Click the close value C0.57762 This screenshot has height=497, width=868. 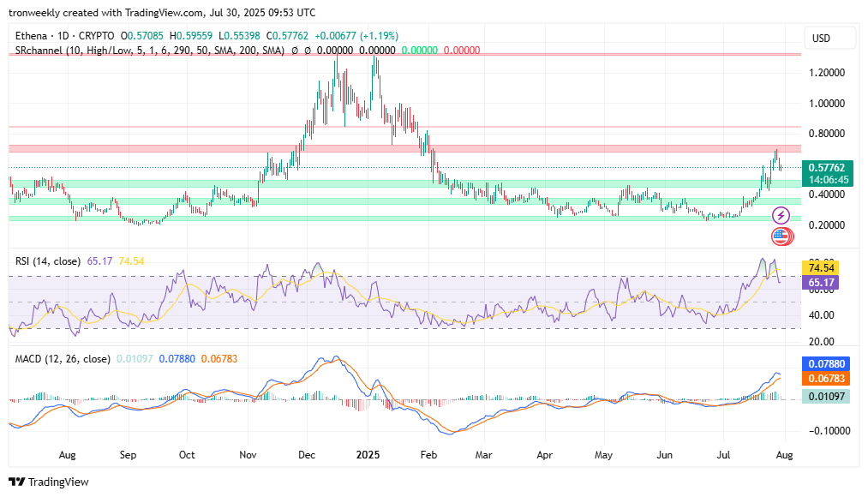(x=287, y=36)
